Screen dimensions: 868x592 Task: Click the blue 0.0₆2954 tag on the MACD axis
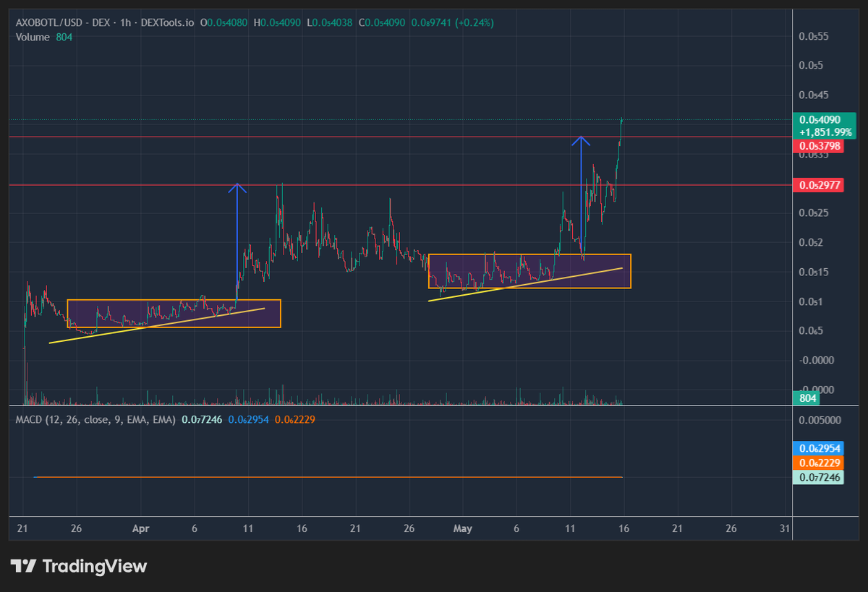[820, 448]
